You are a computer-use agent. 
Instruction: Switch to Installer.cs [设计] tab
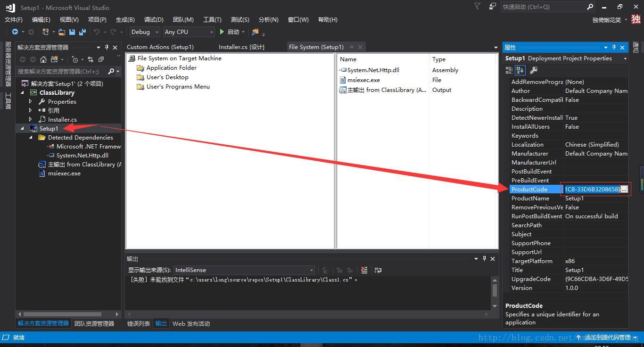(241, 47)
